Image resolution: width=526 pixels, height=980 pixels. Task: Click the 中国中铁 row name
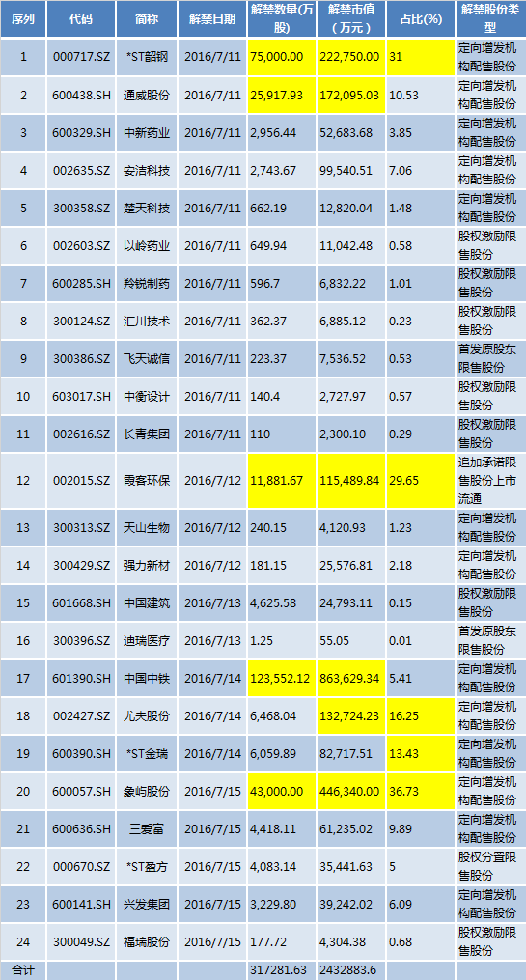147,678
